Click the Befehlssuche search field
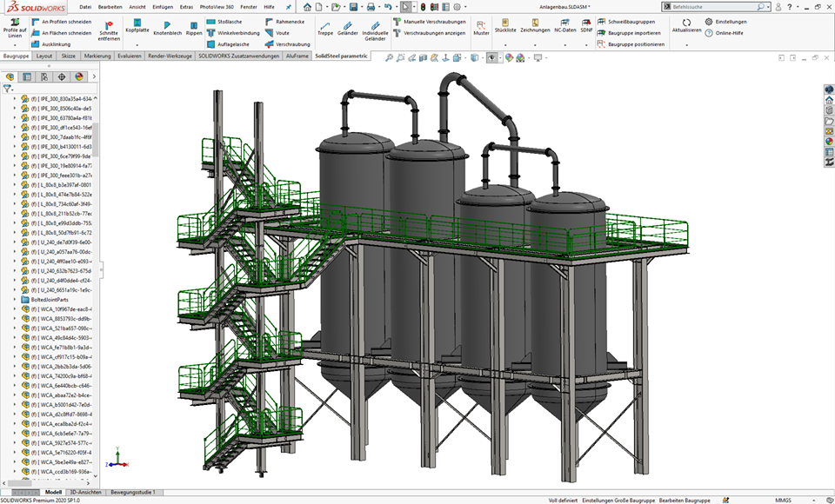This screenshot has width=835, height=504. (713, 6)
